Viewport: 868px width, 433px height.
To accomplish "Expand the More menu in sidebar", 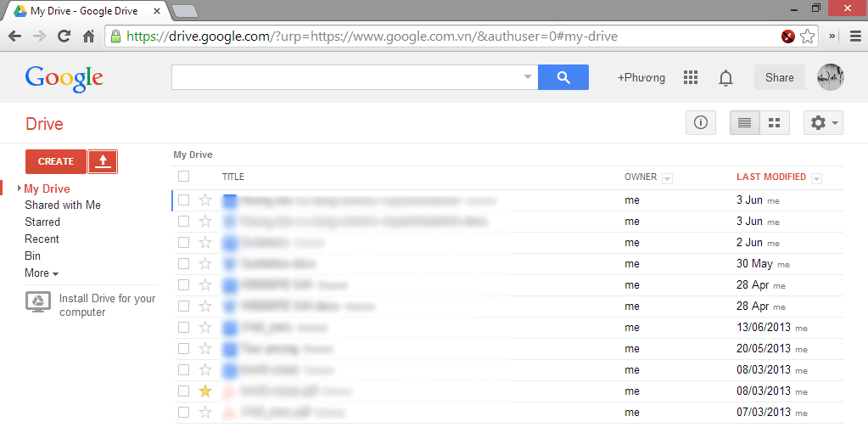I will coord(42,273).
